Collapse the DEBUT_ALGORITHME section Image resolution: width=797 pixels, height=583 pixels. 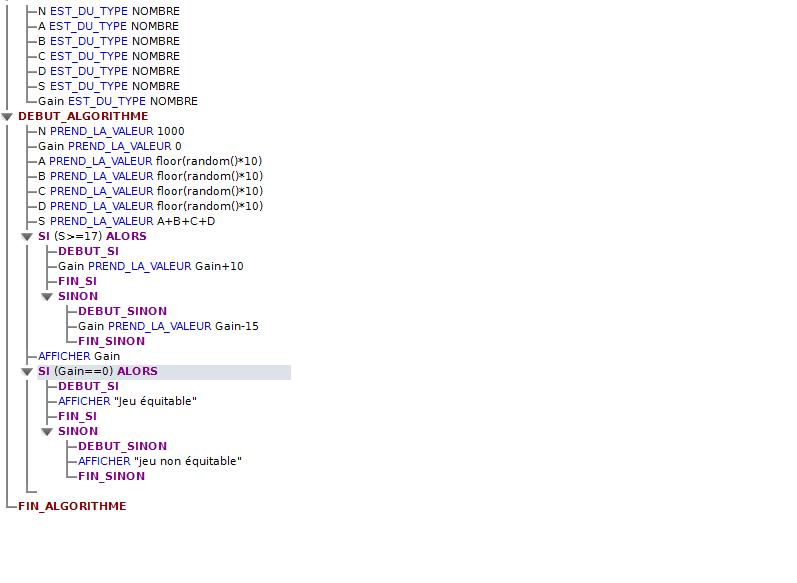pos(8,116)
